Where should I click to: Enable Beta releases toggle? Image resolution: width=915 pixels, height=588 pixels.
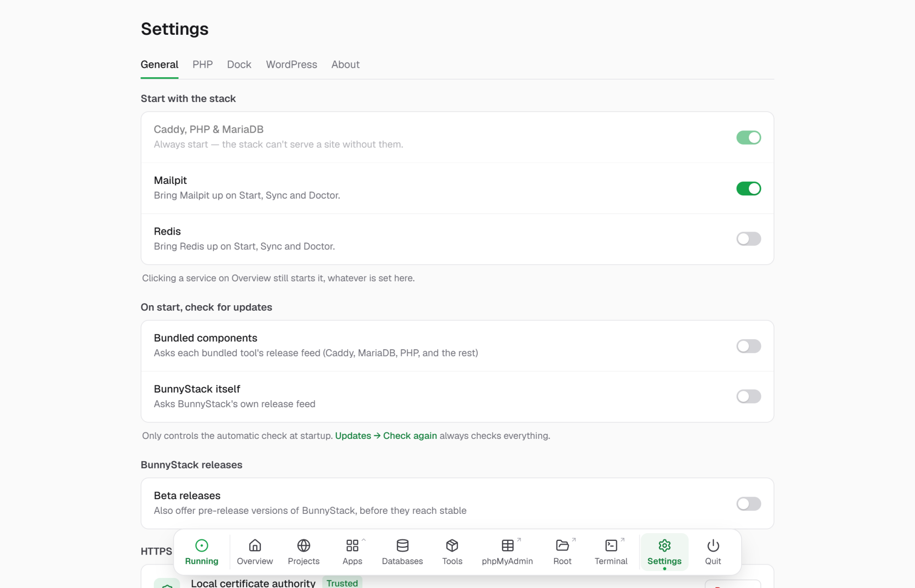click(748, 503)
